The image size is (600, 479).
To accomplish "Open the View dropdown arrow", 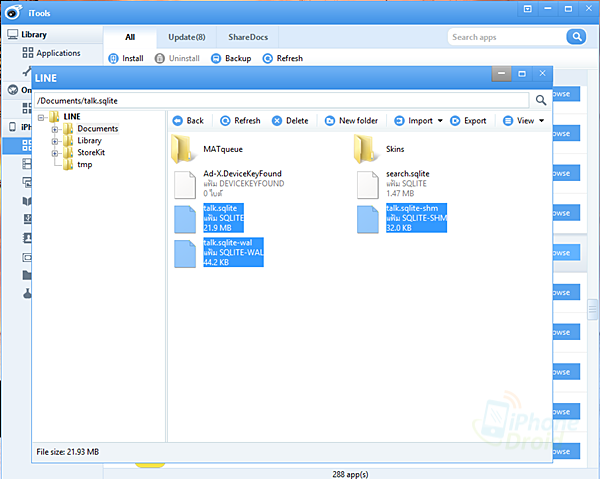I will (x=541, y=121).
